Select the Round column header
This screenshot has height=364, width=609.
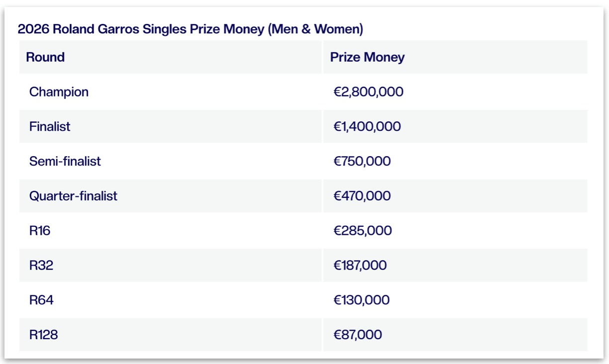click(45, 57)
